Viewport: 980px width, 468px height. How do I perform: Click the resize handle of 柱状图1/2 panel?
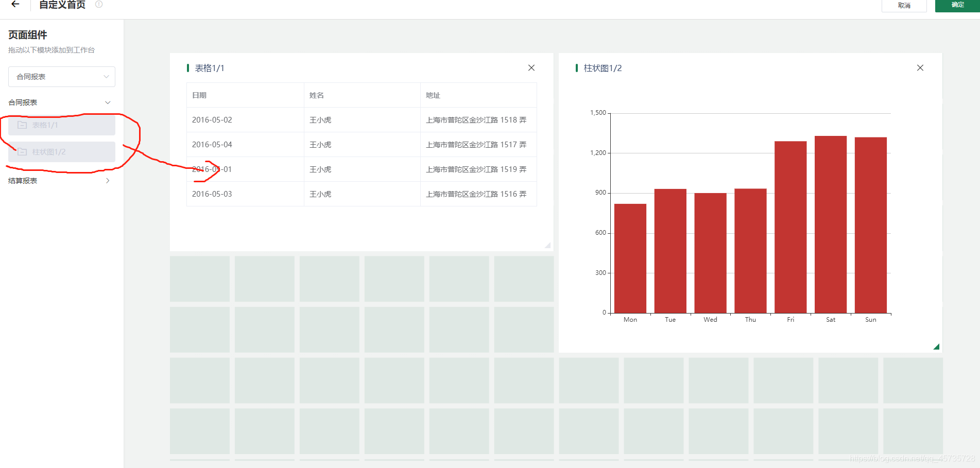pyautogui.click(x=936, y=346)
